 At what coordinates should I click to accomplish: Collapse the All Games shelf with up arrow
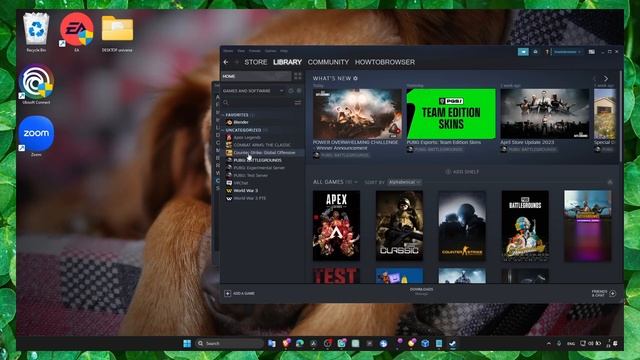(610, 182)
